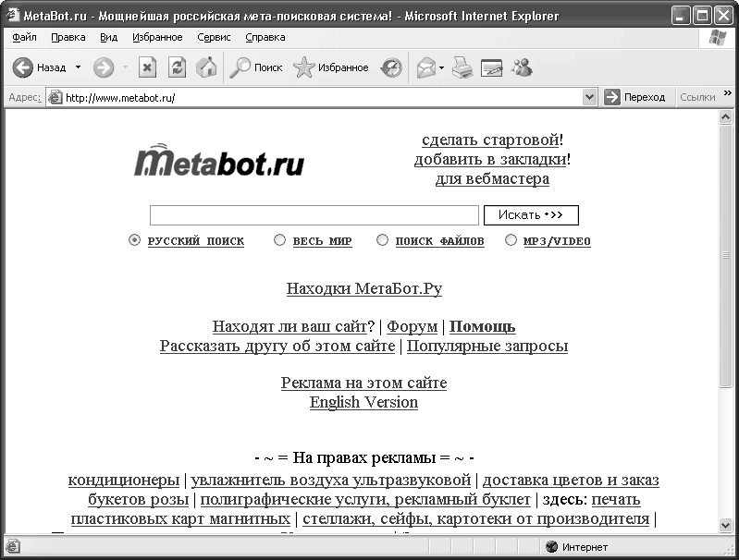Click the сделать стартовой link
Screen dimensions: 739x560
pos(490,140)
